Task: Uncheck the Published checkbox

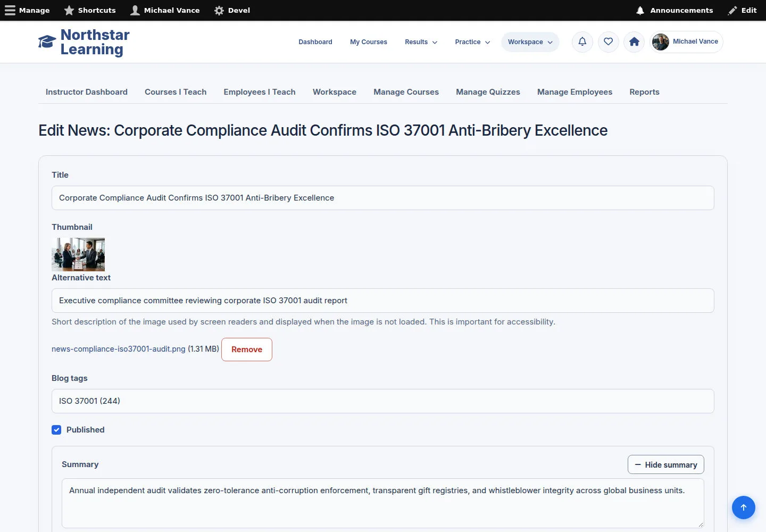Action: pos(56,430)
